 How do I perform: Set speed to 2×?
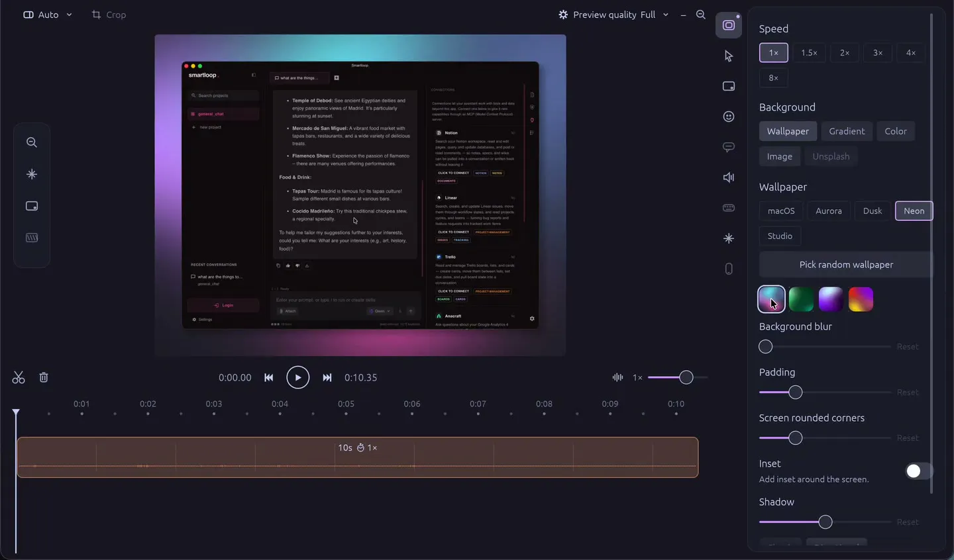click(845, 52)
